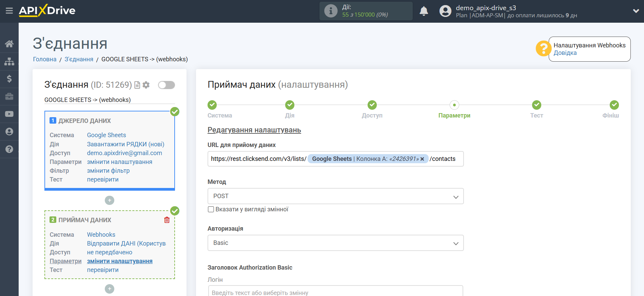
Task: Remove Google Sheets variable tag from URL
Action: [422, 159]
